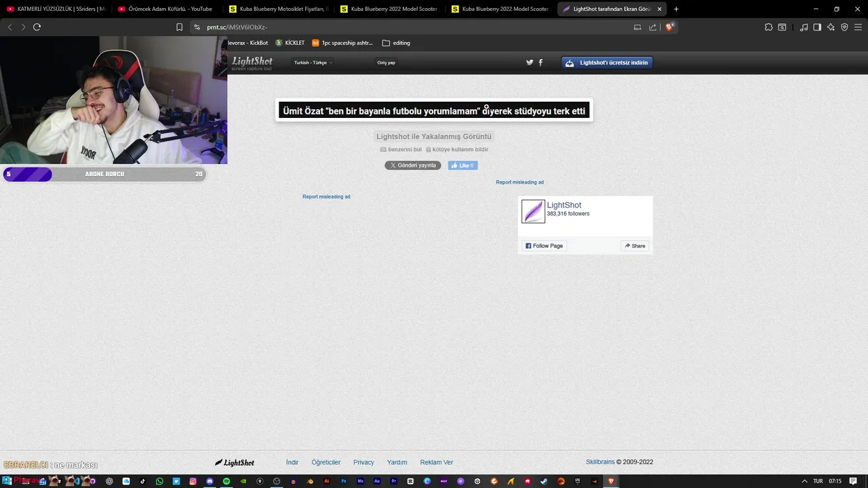The width and height of the screenshot is (868, 488).
Task: Click Lightshot'ı ücretsiz indirin button
Action: pos(607,62)
